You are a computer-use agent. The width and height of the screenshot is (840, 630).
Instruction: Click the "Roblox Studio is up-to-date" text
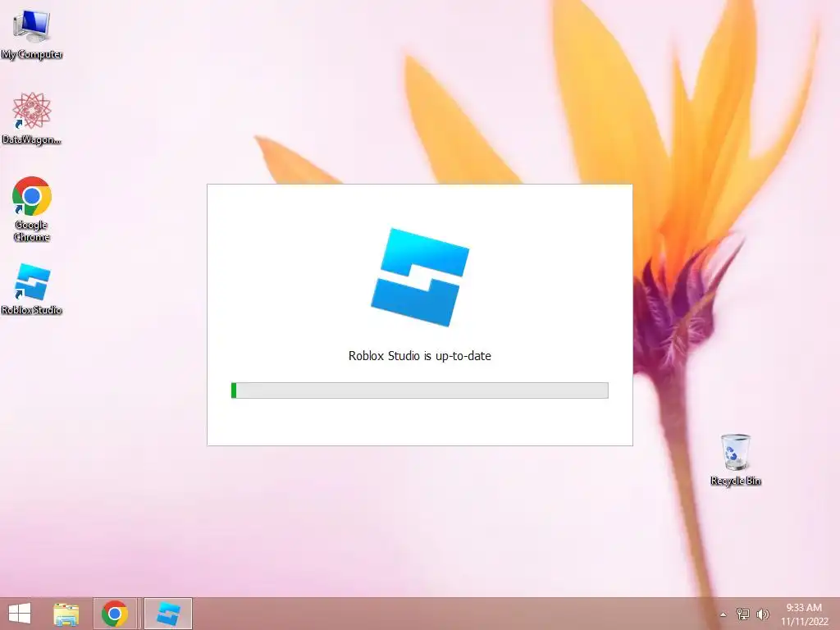click(x=419, y=356)
